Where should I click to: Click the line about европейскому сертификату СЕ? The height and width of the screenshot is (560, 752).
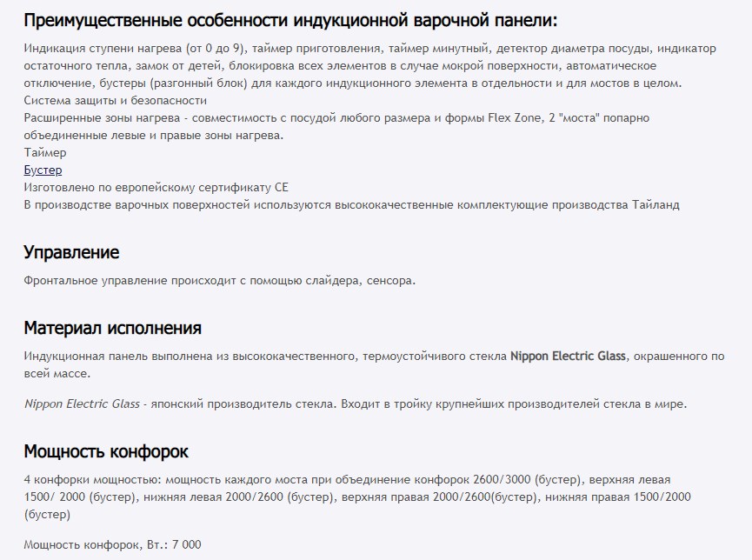153,188
